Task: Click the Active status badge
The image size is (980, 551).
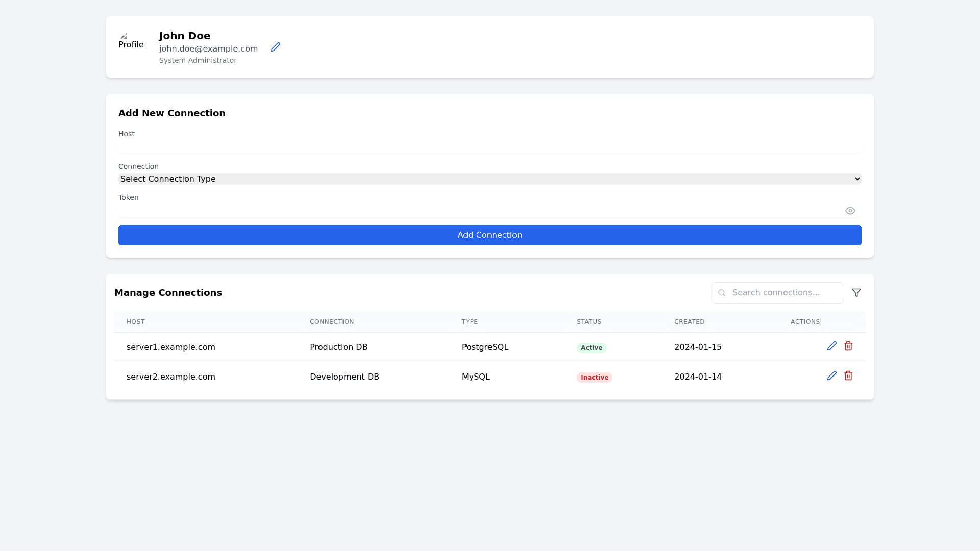Action: click(591, 348)
